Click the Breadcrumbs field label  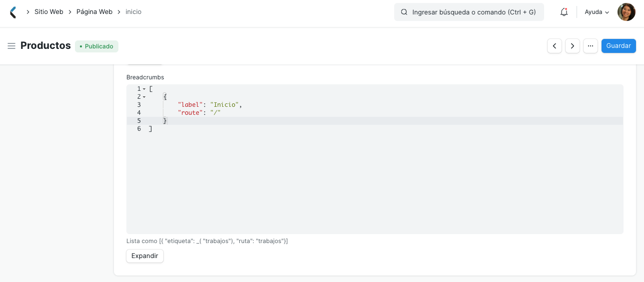145,77
